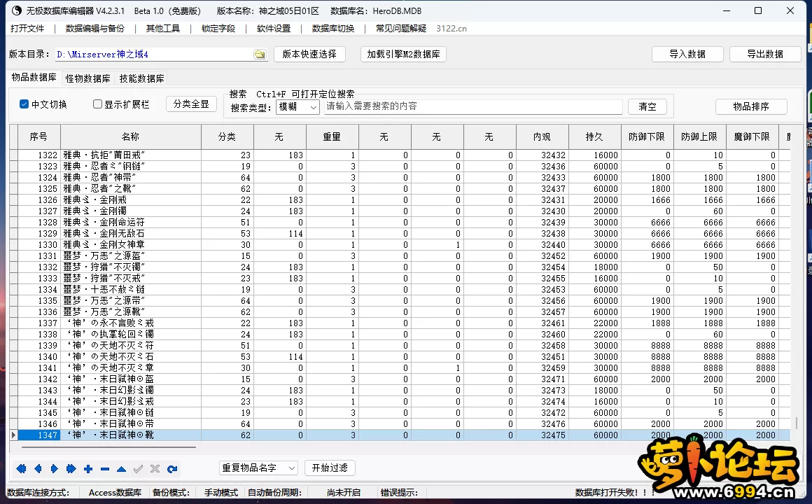Insert new record with plus icon

[x=88, y=469]
